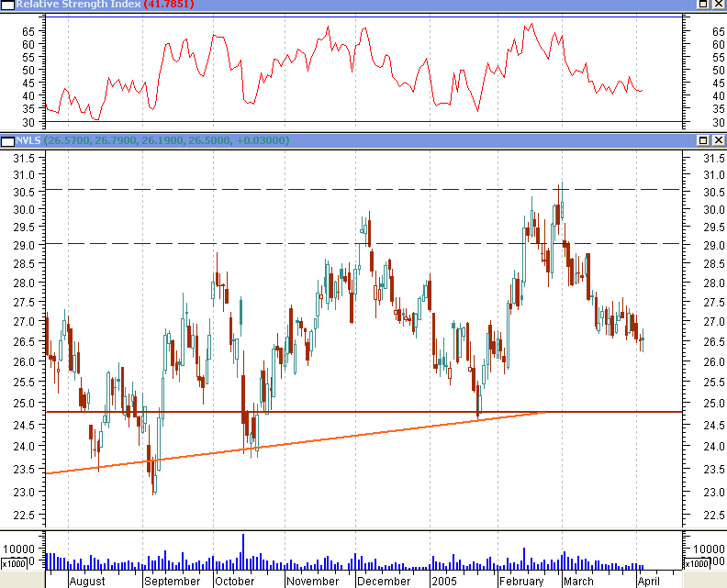The width and height of the screenshot is (727, 588).
Task: Close the NVLS price panel
Action: (x=719, y=140)
